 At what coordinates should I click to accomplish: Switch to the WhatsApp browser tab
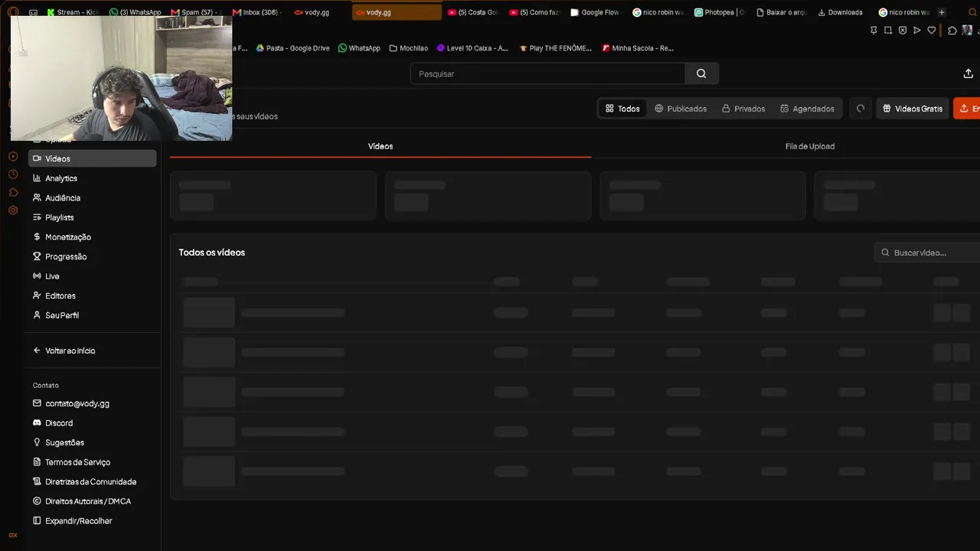click(x=136, y=12)
